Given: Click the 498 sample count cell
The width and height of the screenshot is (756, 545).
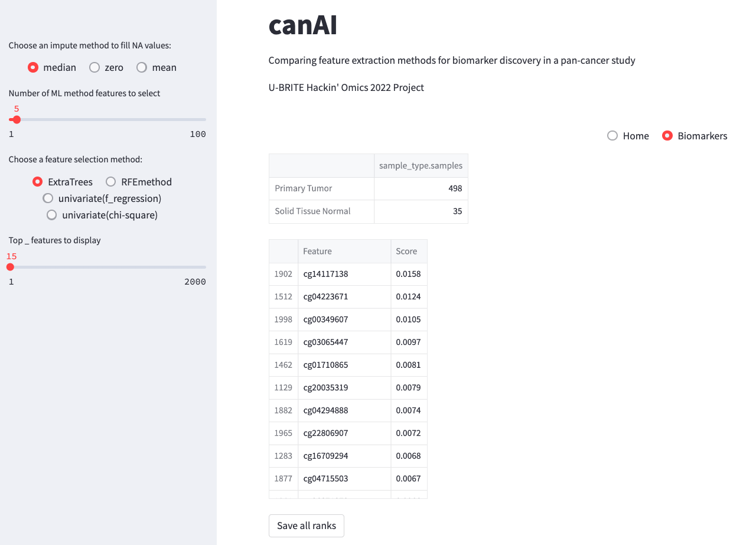Looking at the screenshot, I should [421, 188].
